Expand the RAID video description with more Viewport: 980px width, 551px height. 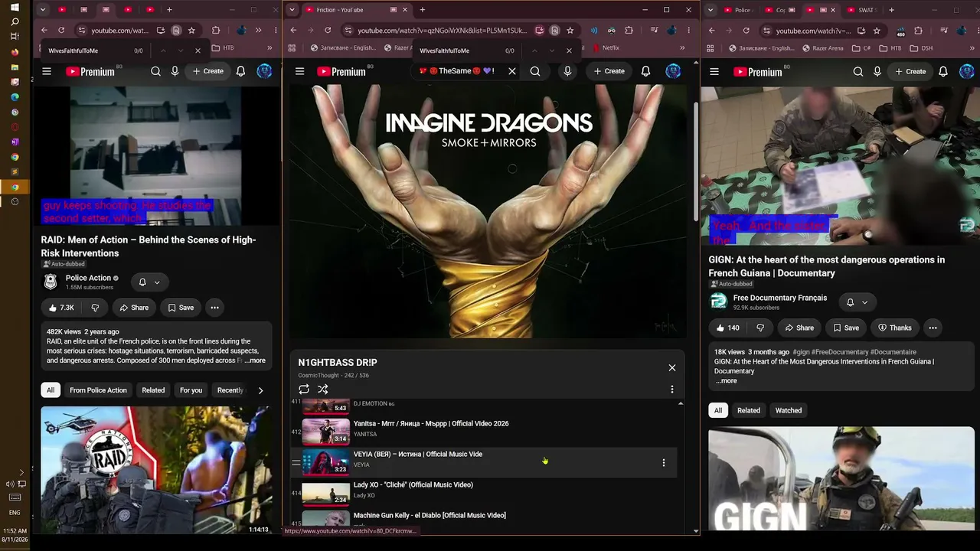(x=256, y=360)
